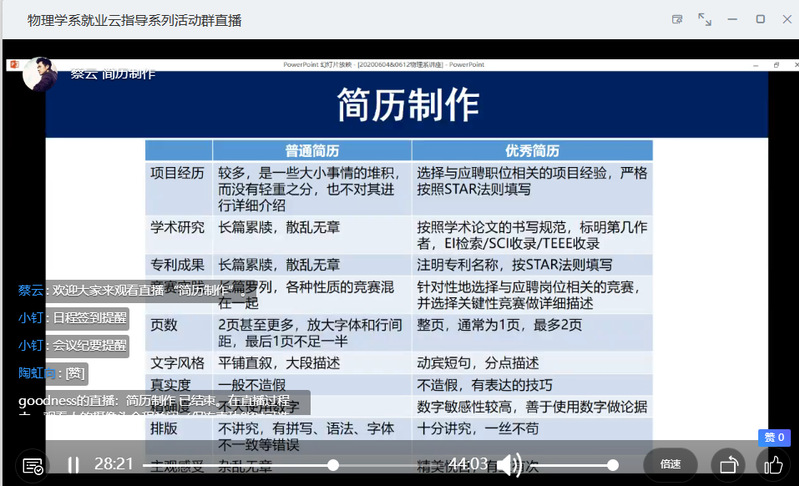
Task: Click the blue 赞 0 like counter badge
Action: pos(774,437)
